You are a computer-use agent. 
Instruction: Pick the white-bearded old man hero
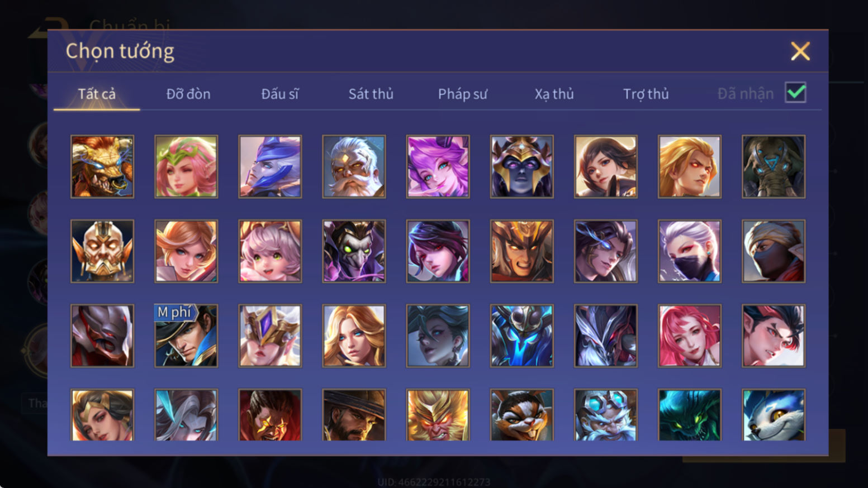point(354,166)
